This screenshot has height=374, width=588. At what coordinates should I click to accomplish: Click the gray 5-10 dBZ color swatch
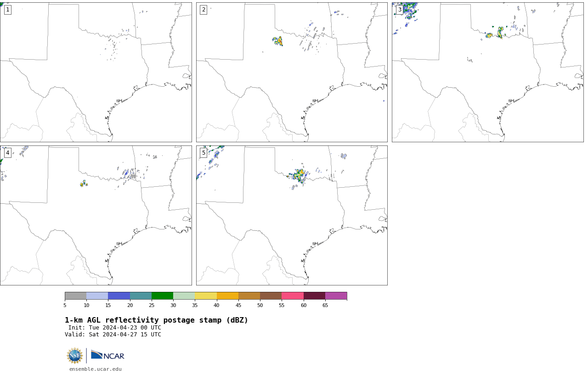[75, 296]
